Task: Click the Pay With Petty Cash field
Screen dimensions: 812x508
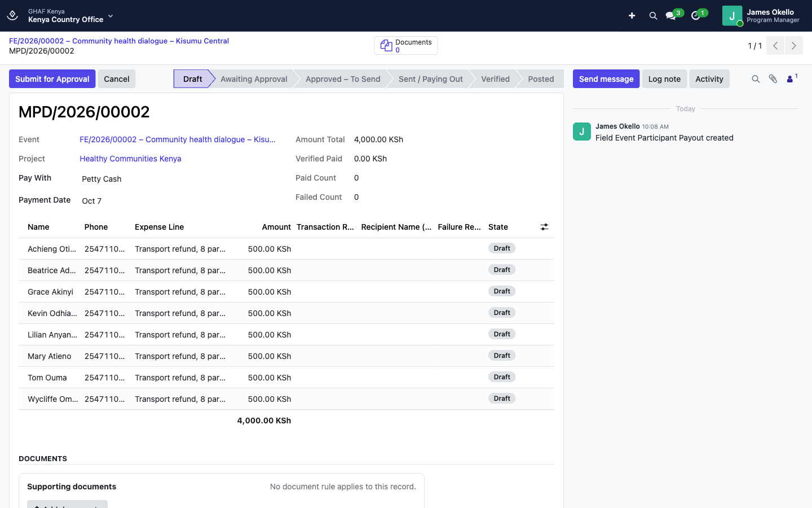Action: 178,179
